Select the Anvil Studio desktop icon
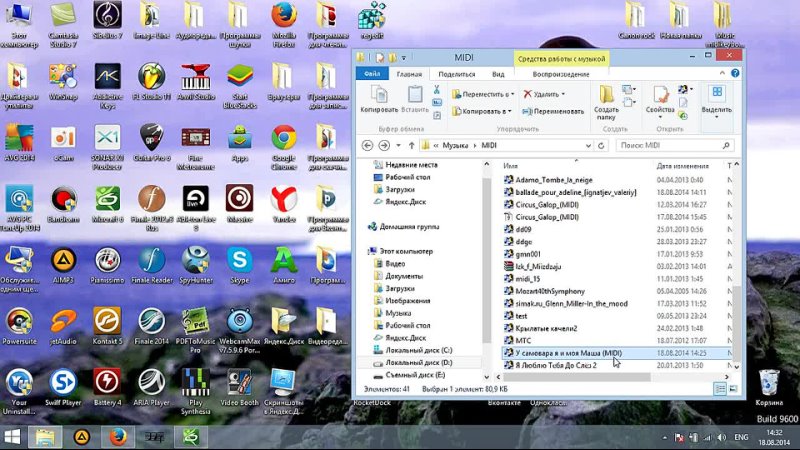The width and height of the screenshot is (800, 450). 195,83
